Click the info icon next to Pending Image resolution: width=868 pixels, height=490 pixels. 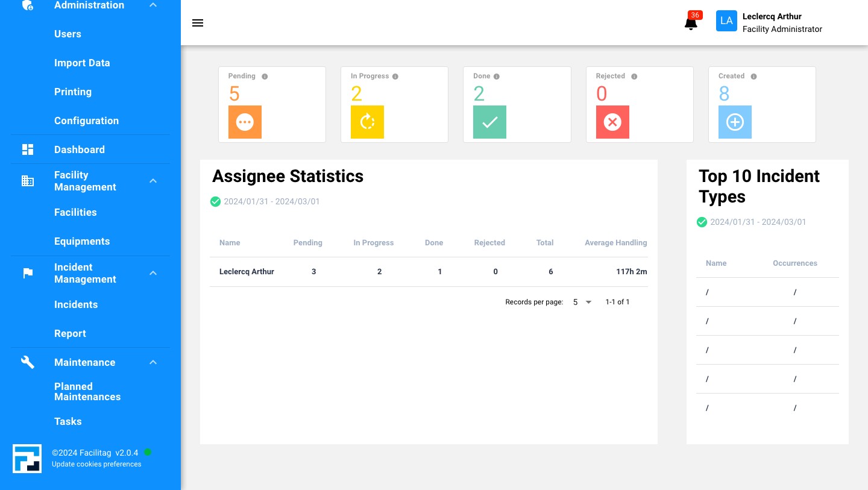click(265, 76)
